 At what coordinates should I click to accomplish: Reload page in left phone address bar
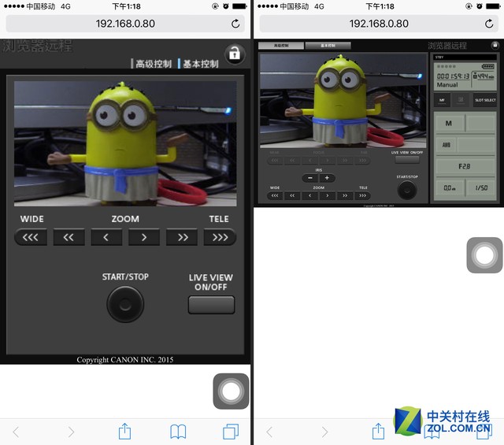tap(235, 24)
